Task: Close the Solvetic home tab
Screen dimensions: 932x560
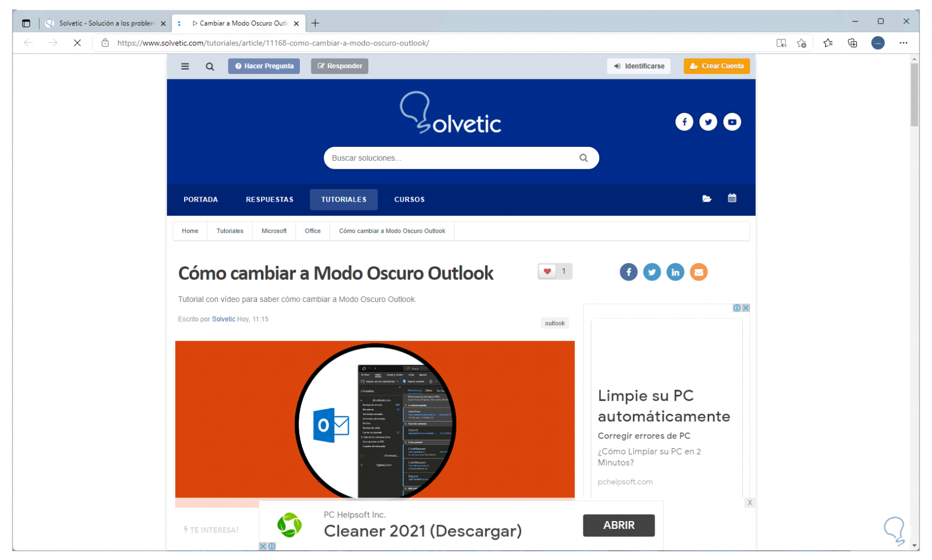Action: coord(163,23)
